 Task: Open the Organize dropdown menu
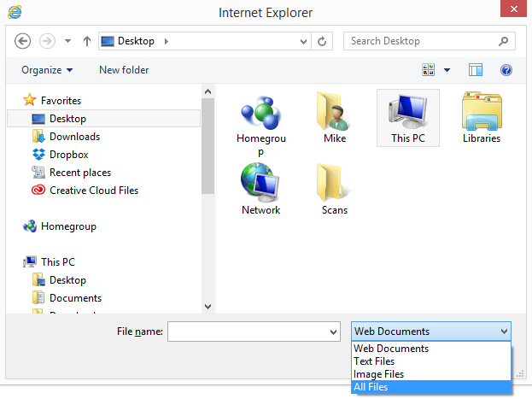coord(47,70)
